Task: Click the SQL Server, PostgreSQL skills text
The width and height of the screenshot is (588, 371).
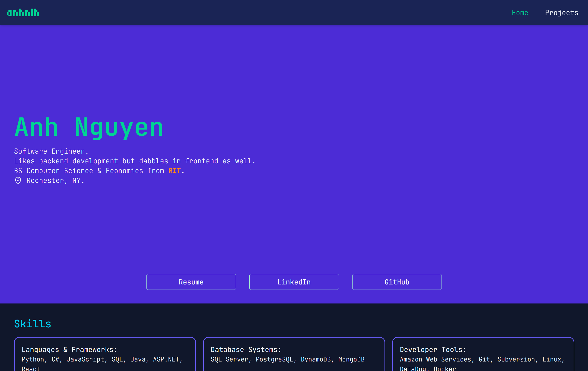Action: pyautogui.click(x=287, y=359)
